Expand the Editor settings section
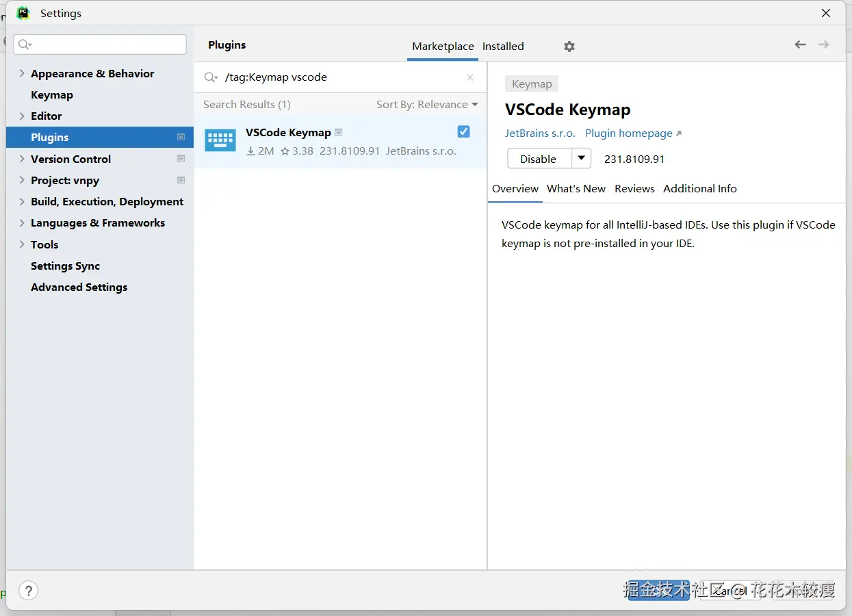Screen dimensions: 852x616 click(22, 116)
